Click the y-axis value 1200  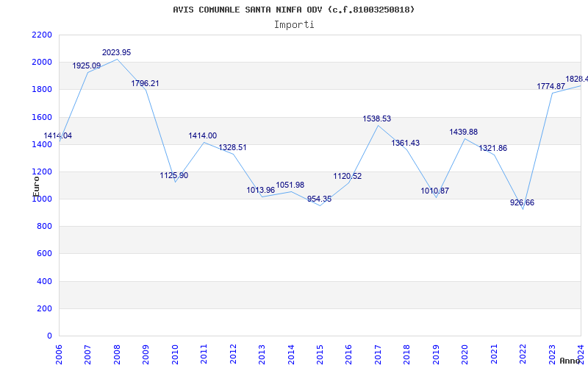click(42, 172)
